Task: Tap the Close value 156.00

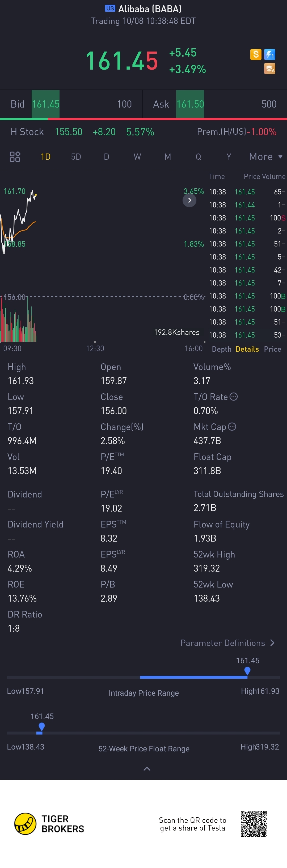Action: click(x=114, y=411)
